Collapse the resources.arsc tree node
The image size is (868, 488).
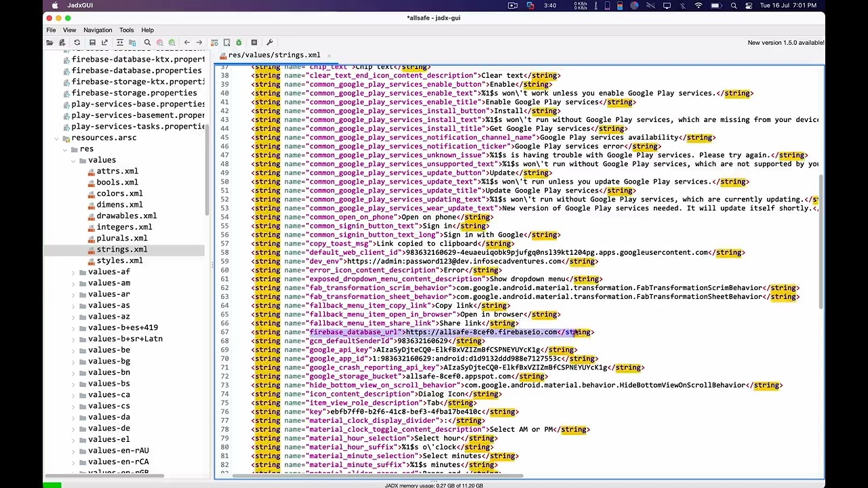coord(57,138)
